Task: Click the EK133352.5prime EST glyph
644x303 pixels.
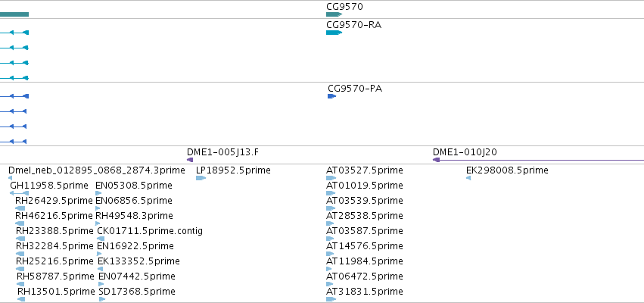Action: 100,269
